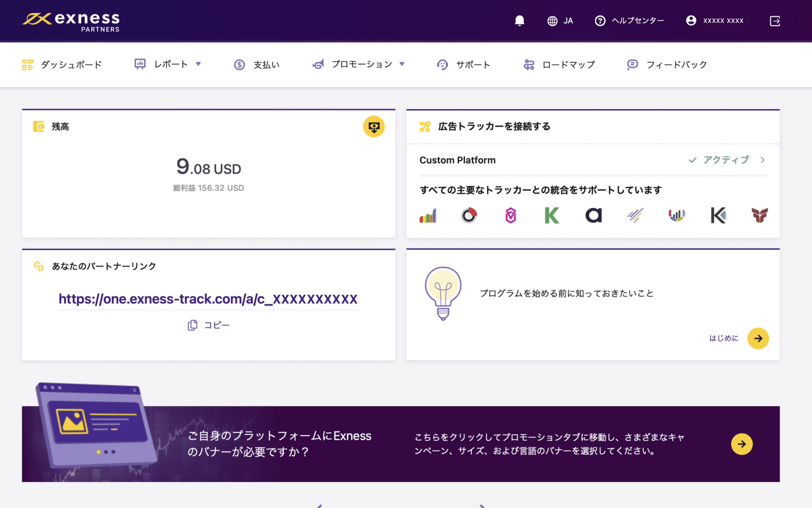Click the partner link chain icon
Image resolution: width=812 pixels, height=508 pixels.
[x=39, y=266]
